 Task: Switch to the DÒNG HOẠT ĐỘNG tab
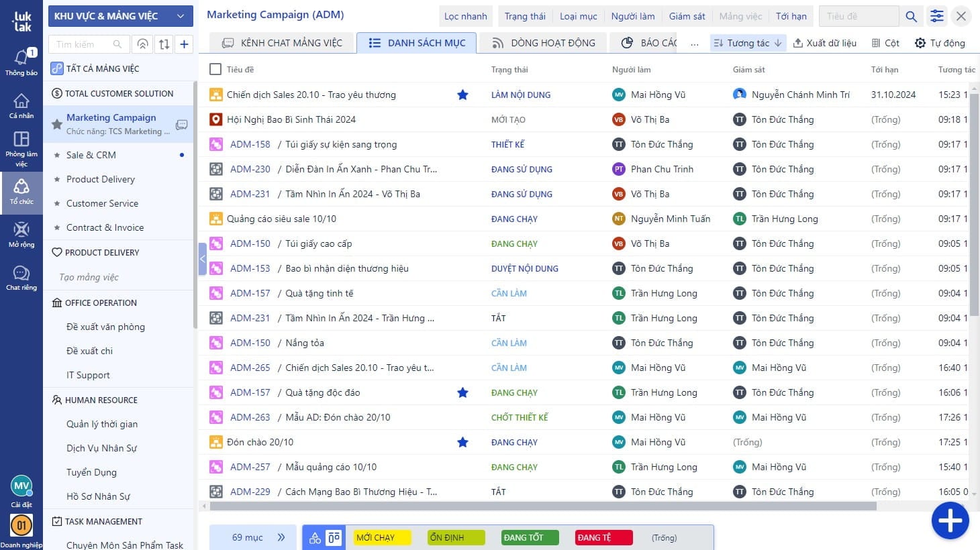(x=544, y=43)
